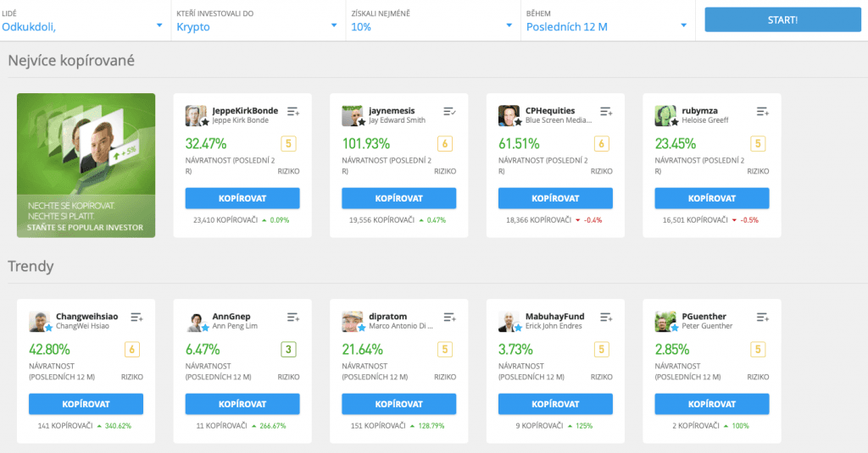Add dipratom to watchlist icon

click(x=449, y=318)
